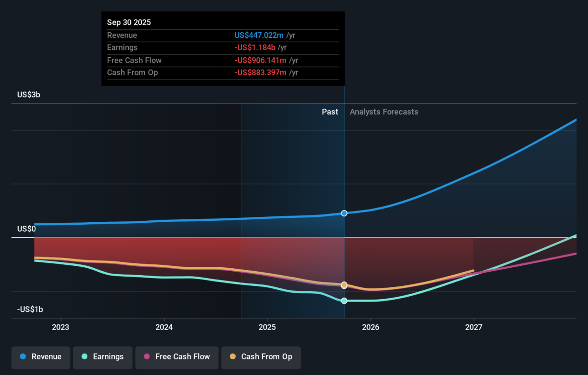
Task: Click the Sep 30 2025 tooltip date
Action: pyautogui.click(x=129, y=23)
